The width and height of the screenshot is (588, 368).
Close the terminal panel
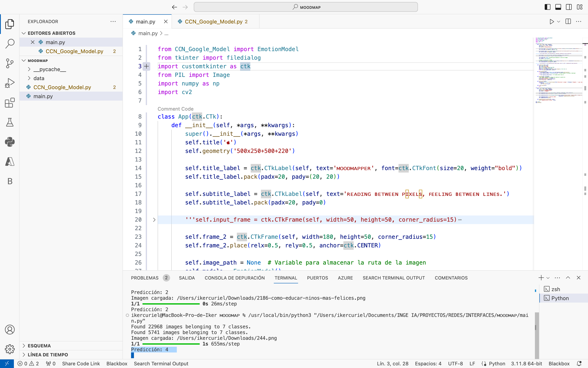(579, 278)
